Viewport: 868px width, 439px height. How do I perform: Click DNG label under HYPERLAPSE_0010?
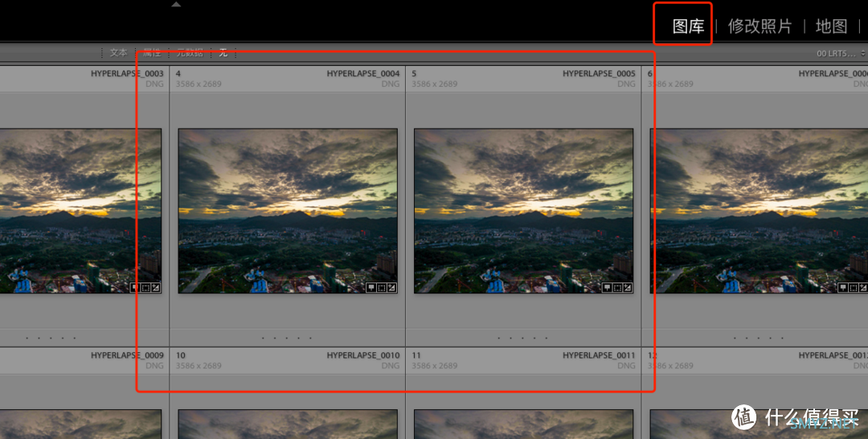click(391, 366)
